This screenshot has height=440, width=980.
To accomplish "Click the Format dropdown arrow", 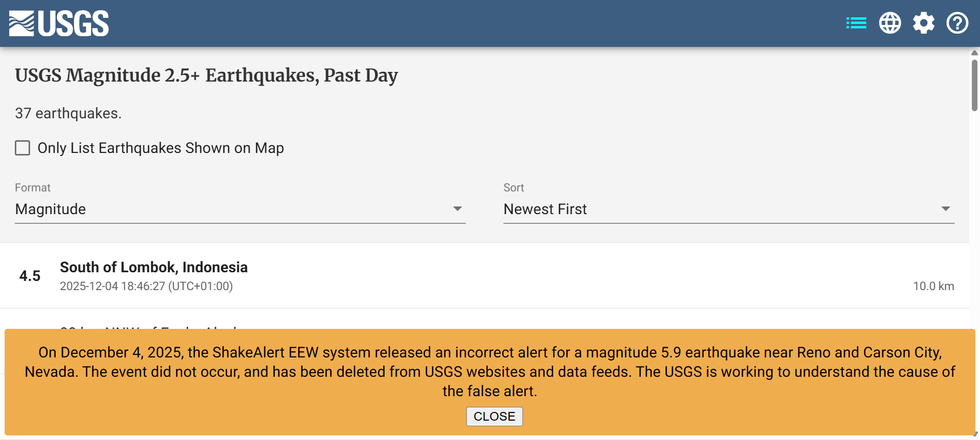I will [x=457, y=209].
